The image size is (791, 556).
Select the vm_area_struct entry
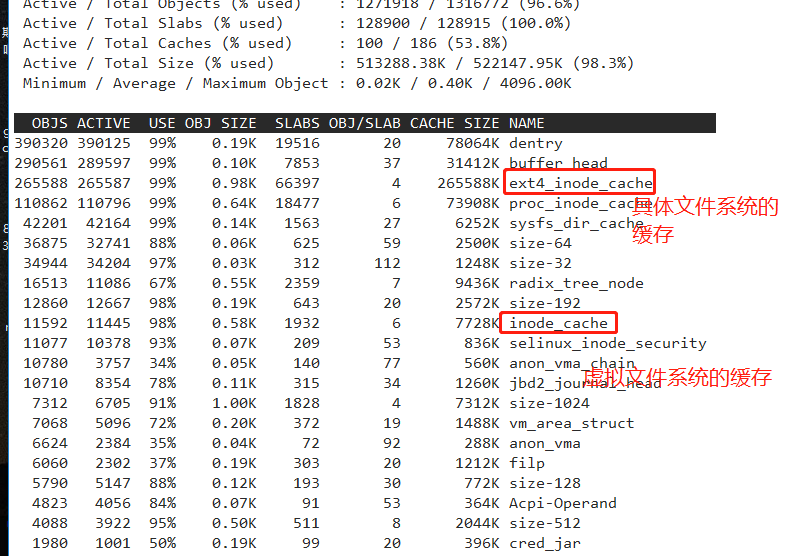point(572,423)
